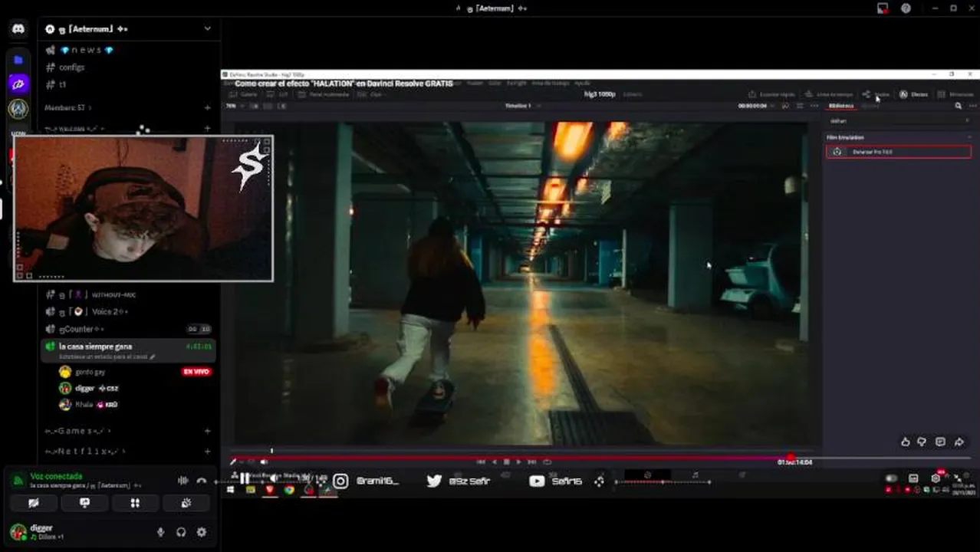Click the share arrow icon
Screen dimensions: 980x552
959,442
